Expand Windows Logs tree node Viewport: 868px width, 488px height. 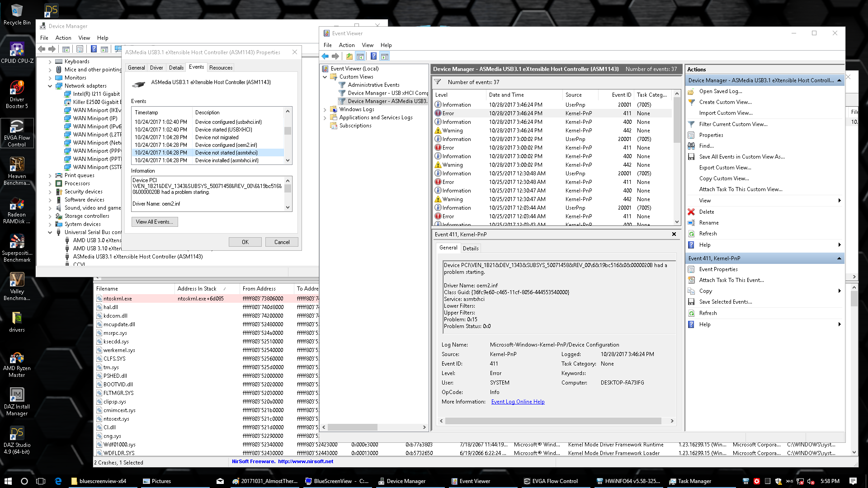[x=325, y=109]
